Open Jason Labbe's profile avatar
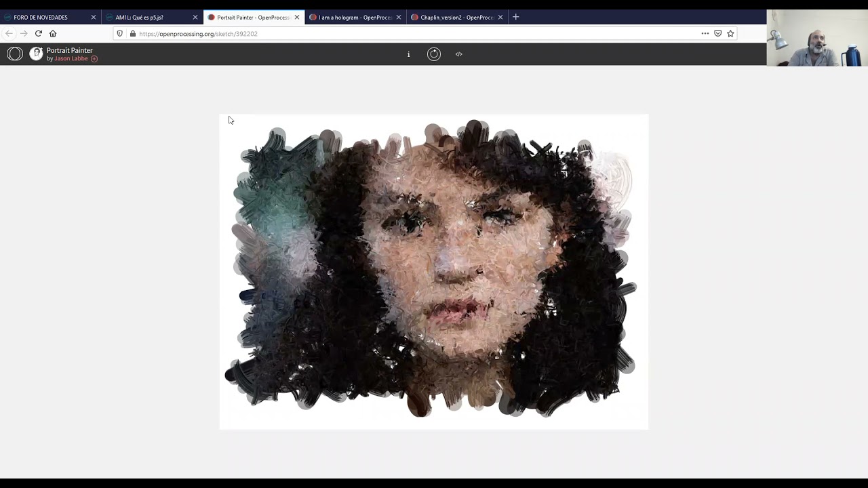This screenshot has height=488, width=868. [36, 54]
